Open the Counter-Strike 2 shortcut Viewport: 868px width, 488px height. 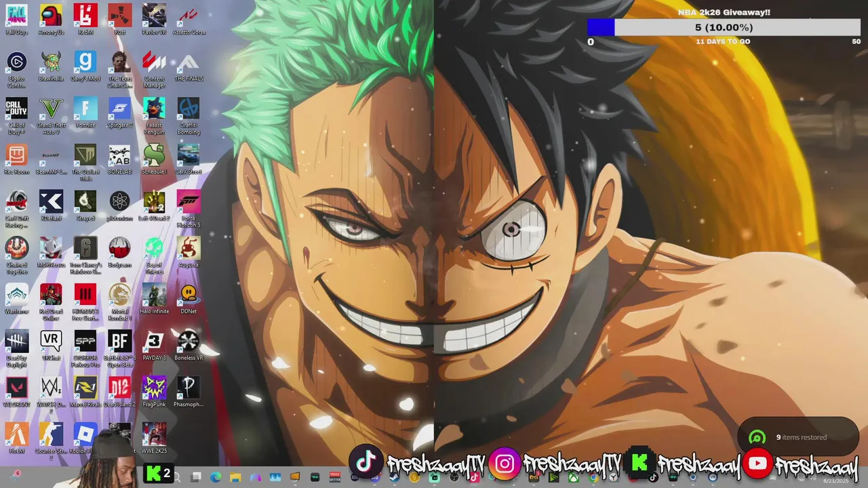(x=51, y=441)
